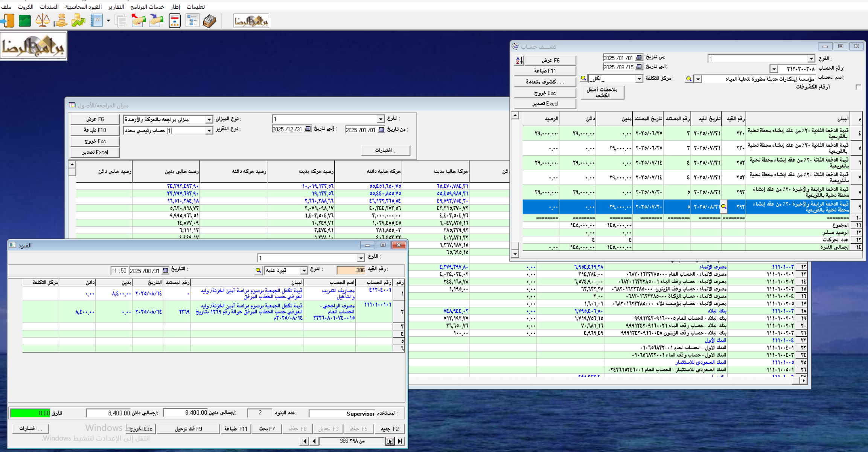This screenshot has width=868, height=452.
Task: Open the القيود المحاسبية menu
Action: [83, 7]
